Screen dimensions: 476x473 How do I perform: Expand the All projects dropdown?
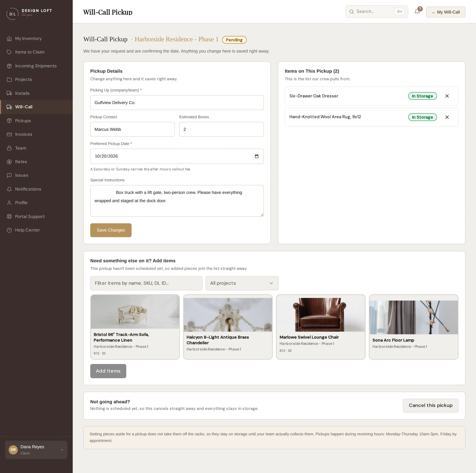pyautogui.click(x=242, y=283)
